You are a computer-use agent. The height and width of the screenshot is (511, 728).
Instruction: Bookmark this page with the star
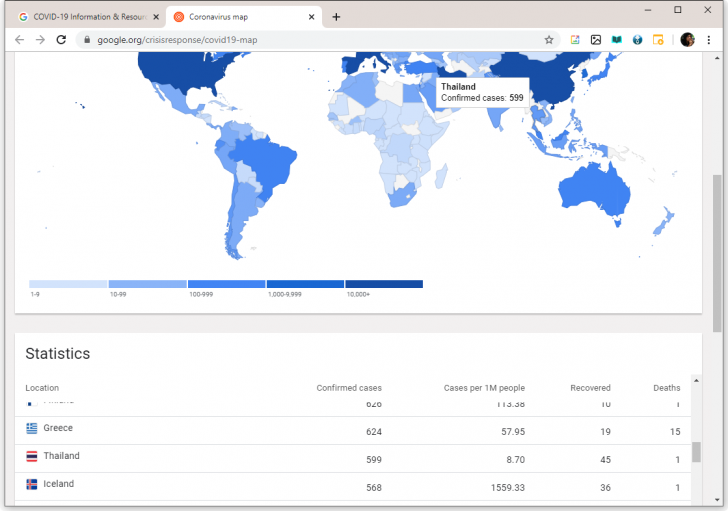pyautogui.click(x=549, y=40)
